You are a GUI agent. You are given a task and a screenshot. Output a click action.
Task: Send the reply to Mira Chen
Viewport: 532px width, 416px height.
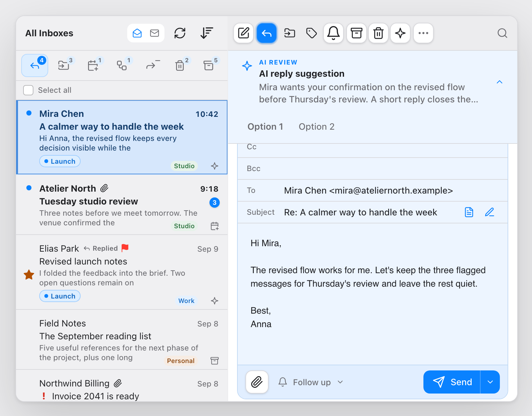[452, 382]
